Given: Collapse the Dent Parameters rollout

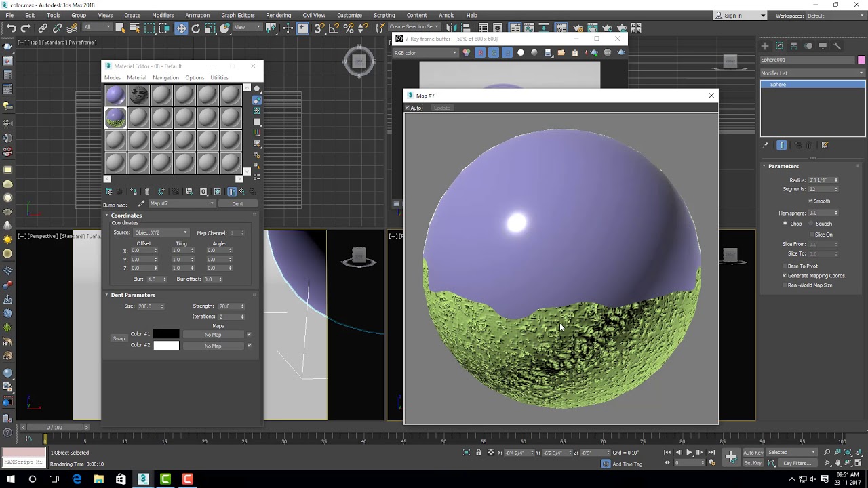Looking at the screenshot, I should pos(133,295).
